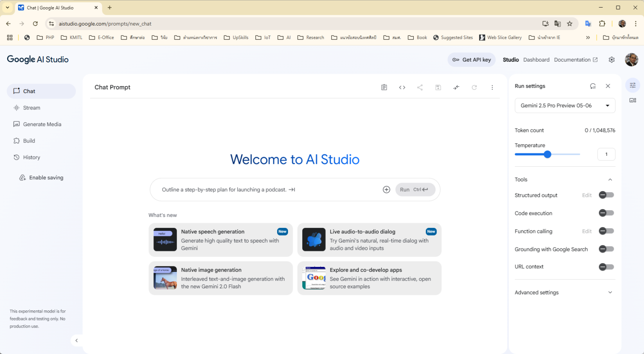The width and height of the screenshot is (644, 354).
Task: Enable the URL context toggle
Action: (x=606, y=267)
